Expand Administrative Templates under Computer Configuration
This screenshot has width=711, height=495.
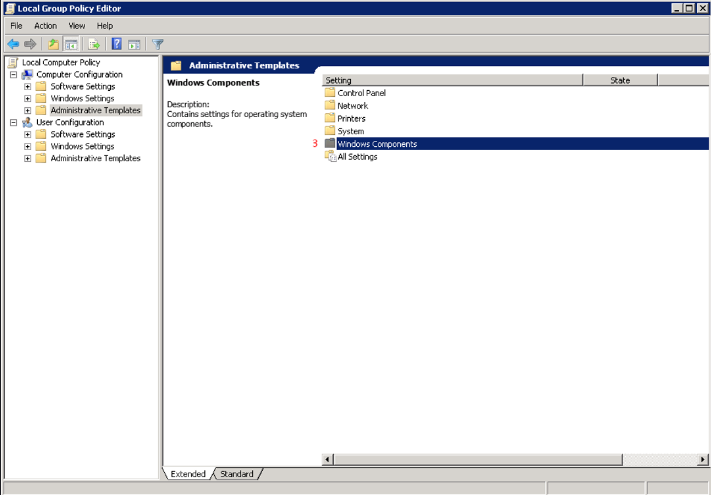(x=28, y=110)
